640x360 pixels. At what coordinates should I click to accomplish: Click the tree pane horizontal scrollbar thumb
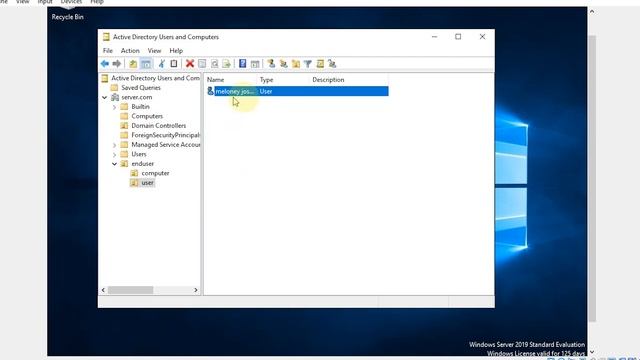[x=130, y=290]
